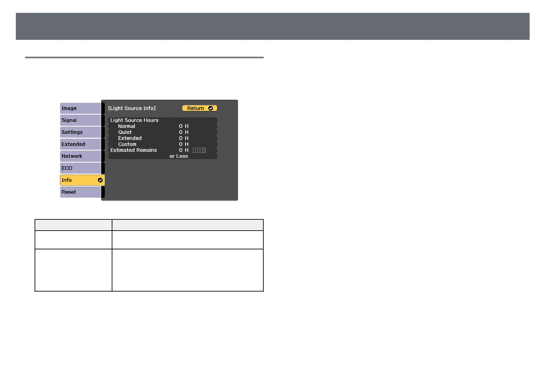Select the Quiet hours row
This screenshot has height=392, width=555.
coord(163,132)
